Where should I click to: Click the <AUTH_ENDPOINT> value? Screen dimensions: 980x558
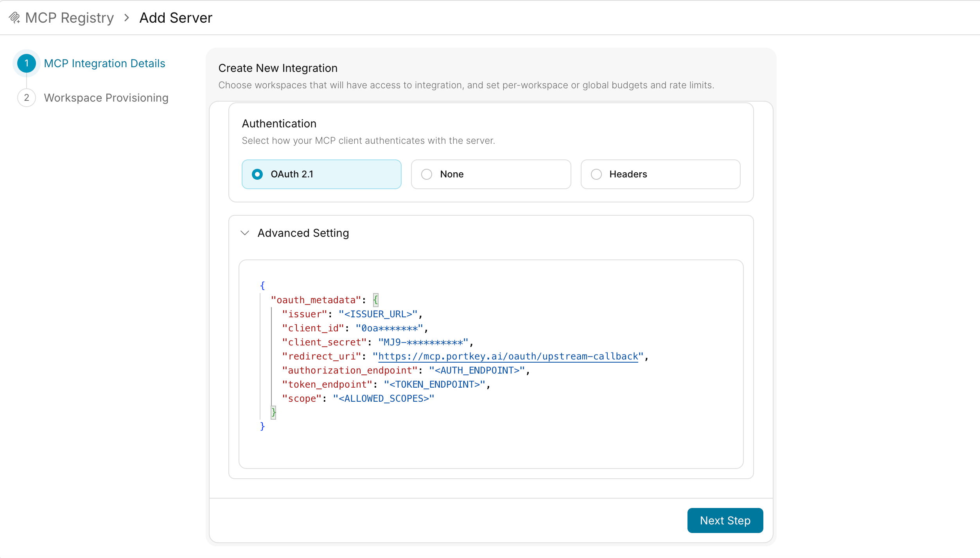[x=477, y=370]
